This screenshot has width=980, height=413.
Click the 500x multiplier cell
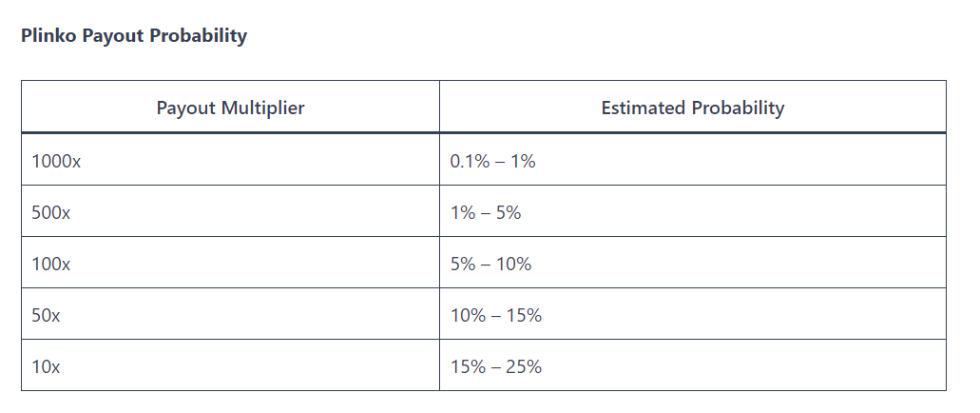230,211
